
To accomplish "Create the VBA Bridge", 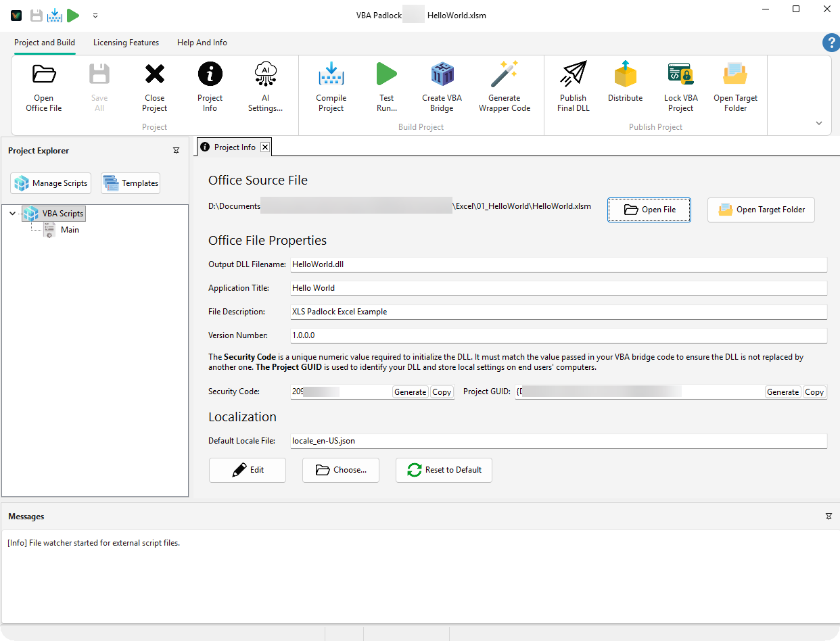I will [442, 86].
